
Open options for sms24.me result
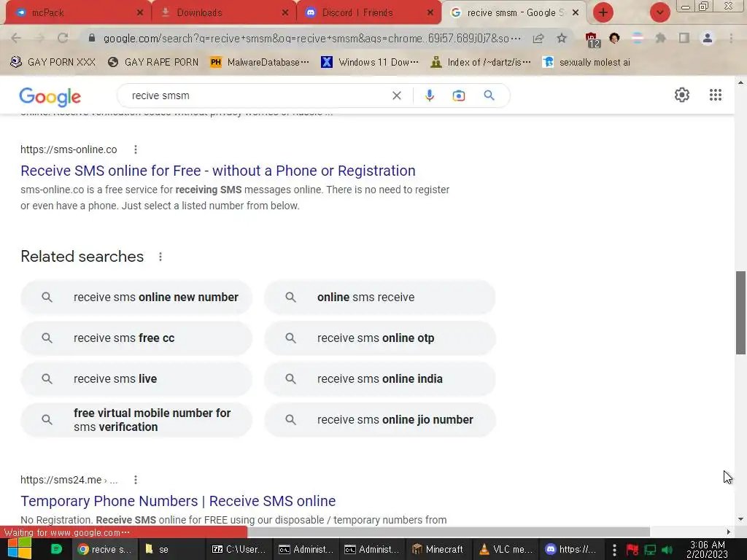click(136, 480)
